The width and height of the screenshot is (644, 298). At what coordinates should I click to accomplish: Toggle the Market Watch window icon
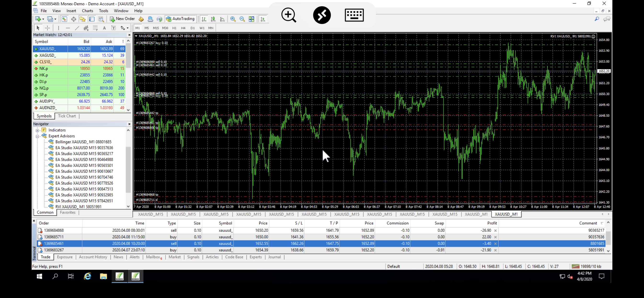[x=64, y=19]
